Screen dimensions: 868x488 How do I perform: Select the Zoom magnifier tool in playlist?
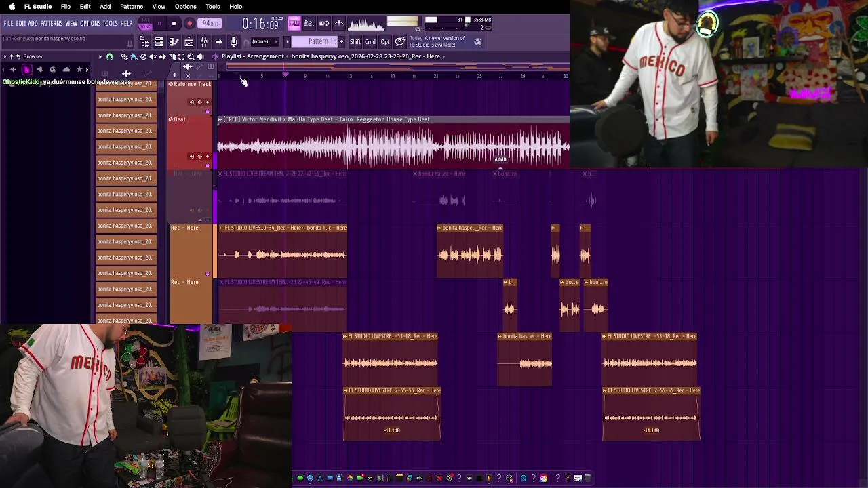tap(191, 56)
